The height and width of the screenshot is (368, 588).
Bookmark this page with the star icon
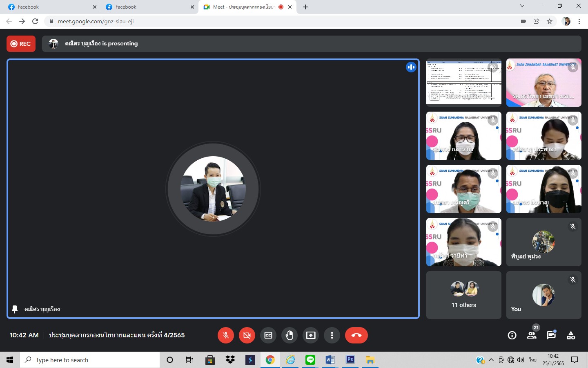[x=550, y=21]
